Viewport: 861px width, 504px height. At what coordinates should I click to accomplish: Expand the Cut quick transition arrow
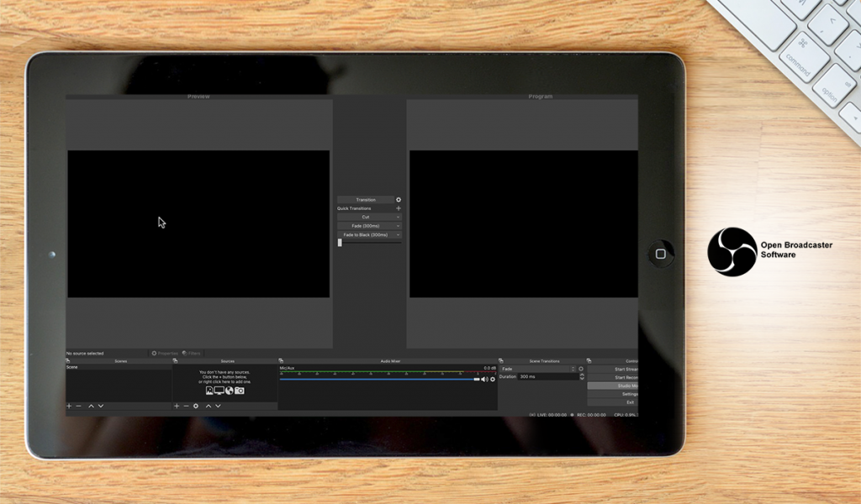pos(398,217)
